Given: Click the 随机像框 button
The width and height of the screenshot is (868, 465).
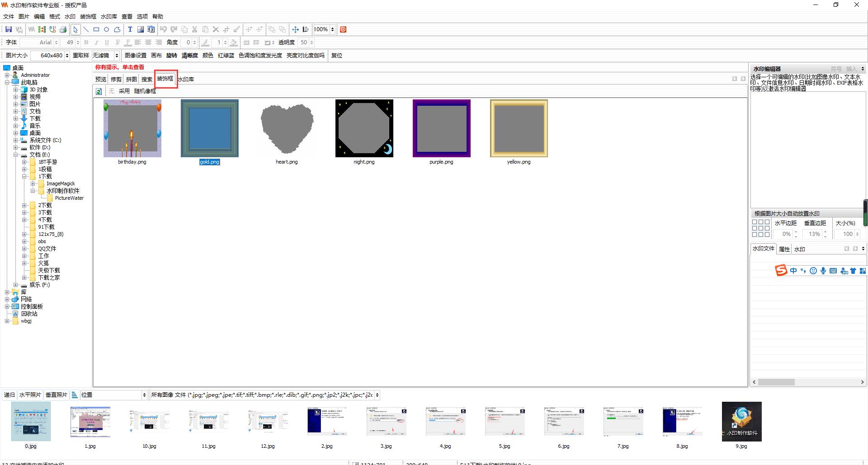Looking at the screenshot, I should coord(145,91).
